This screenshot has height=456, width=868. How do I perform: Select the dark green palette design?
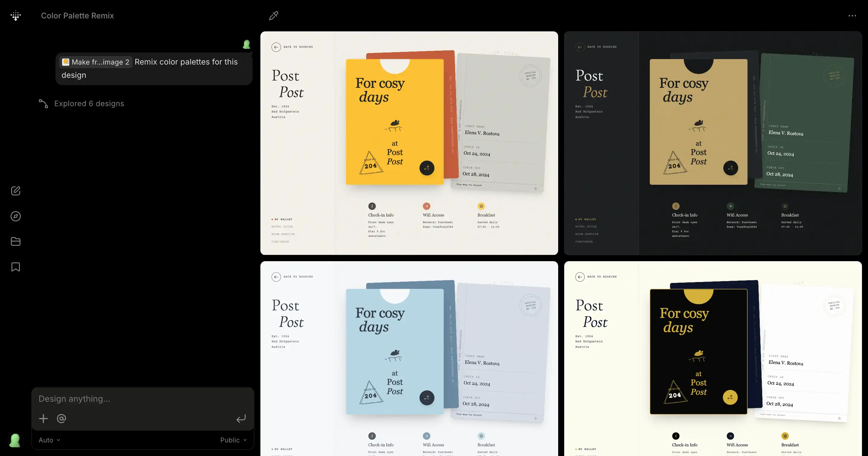(x=713, y=143)
